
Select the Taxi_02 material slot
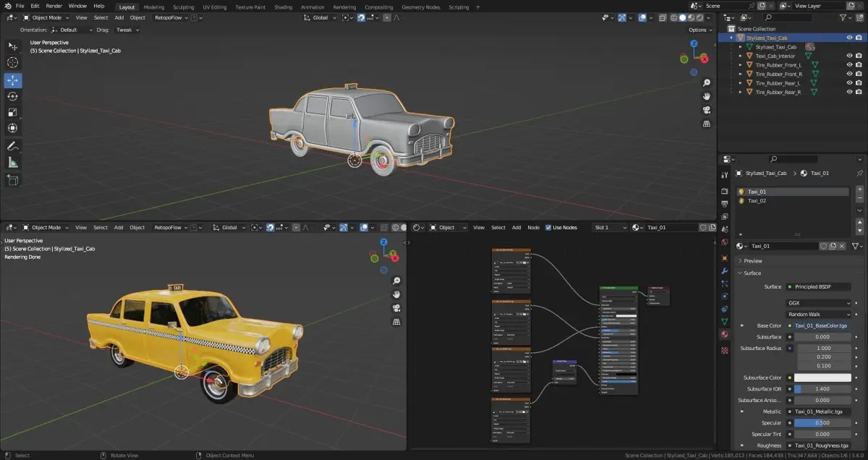(757, 201)
